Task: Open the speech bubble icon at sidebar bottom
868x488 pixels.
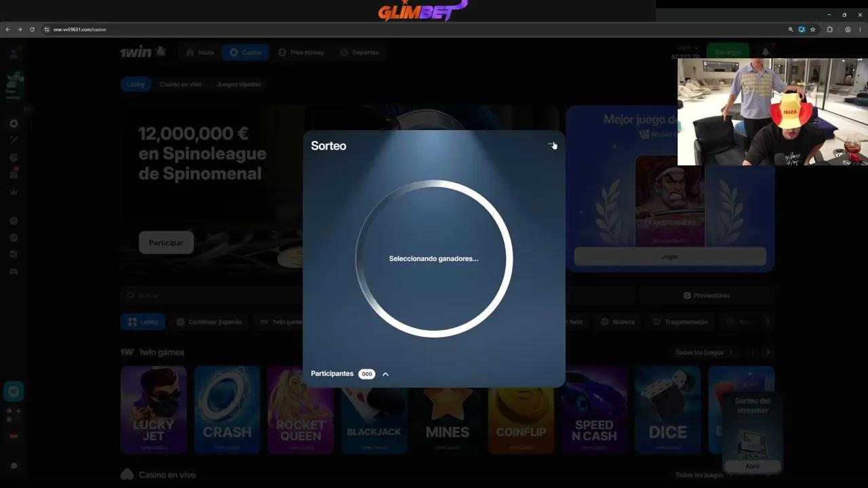Action: (14, 466)
